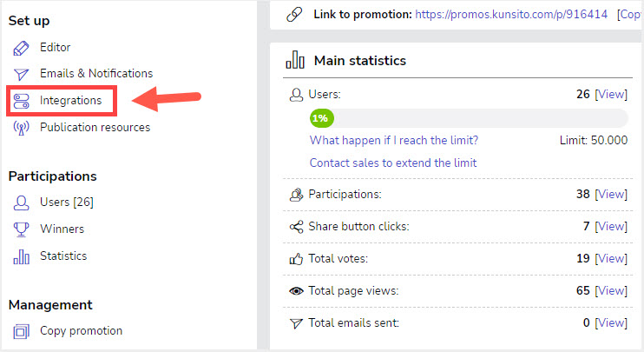Screen dimensions: 644x352
Task: Click the chain link icon beside promotion link
Action: tap(294, 15)
